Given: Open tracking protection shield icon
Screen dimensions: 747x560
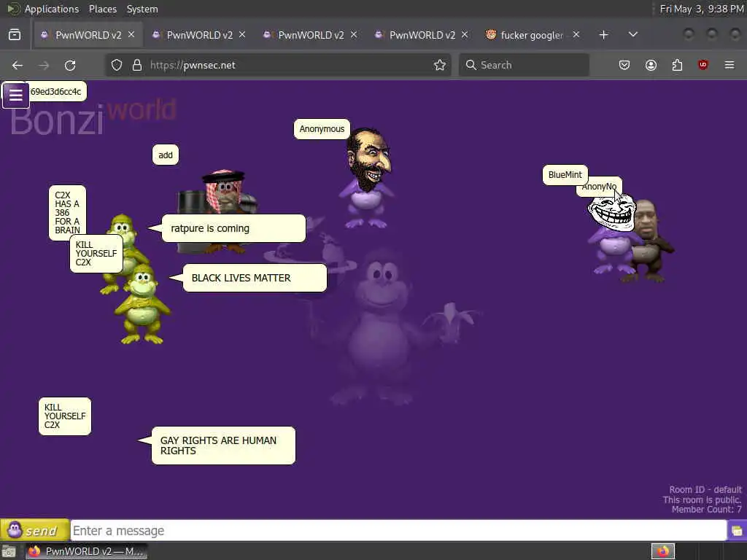Looking at the screenshot, I should coord(117,65).
